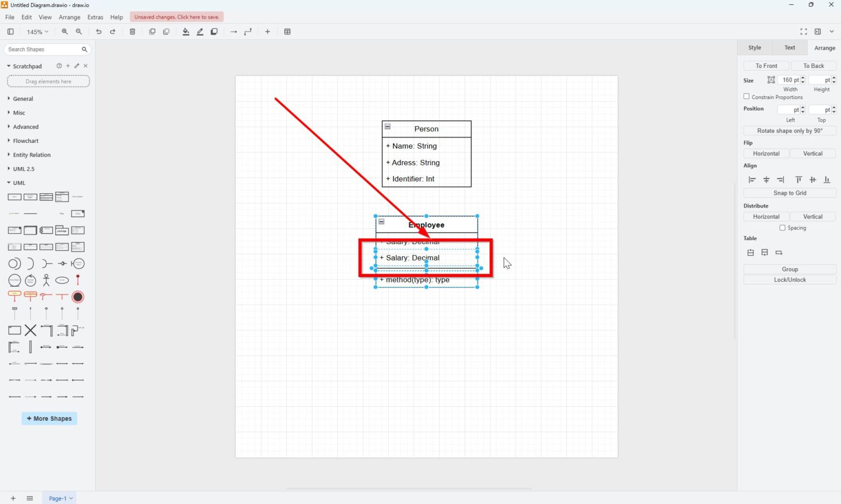841x504 pixels.
Task: Expand the Entity Relation shape section
Action: click(x=31, y=154)
